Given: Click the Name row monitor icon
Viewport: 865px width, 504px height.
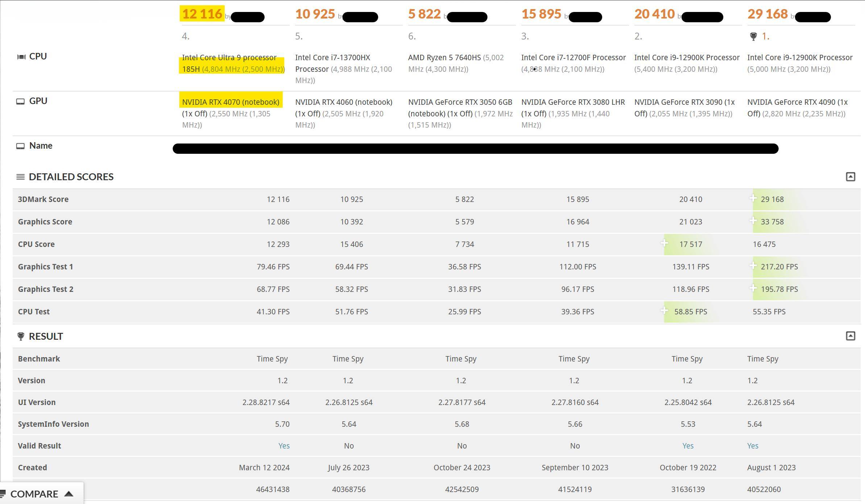Looking at the screenshot, I should point(21,146).
